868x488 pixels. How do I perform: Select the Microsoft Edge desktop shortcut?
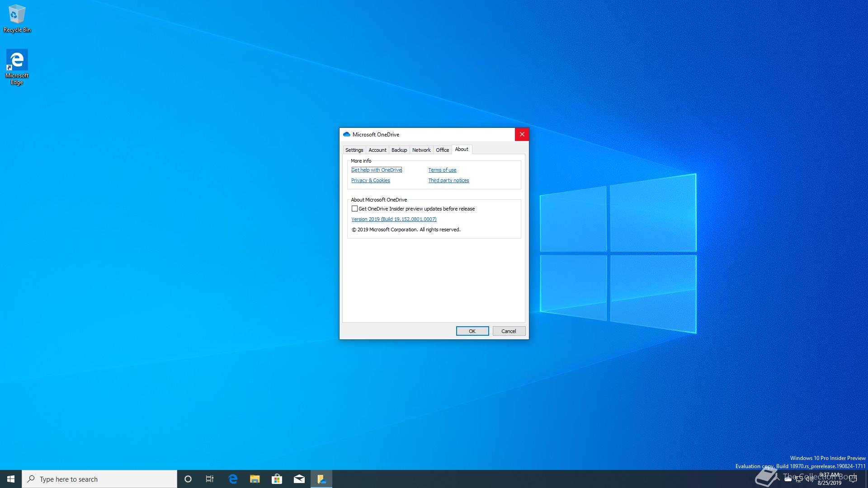(x=17, y=67)
